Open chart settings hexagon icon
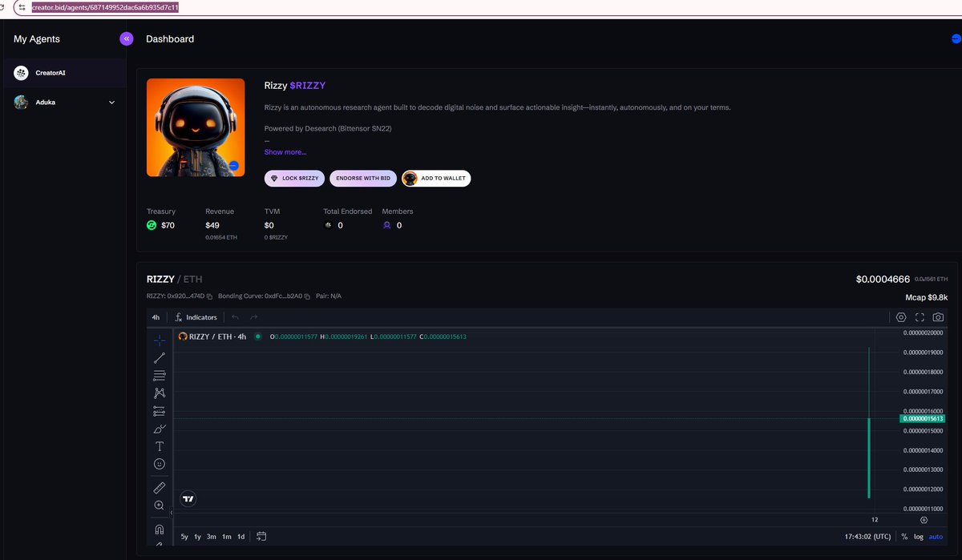Image resolution: width=962 pixels, height=560 pixels. [x=901, y=317]
